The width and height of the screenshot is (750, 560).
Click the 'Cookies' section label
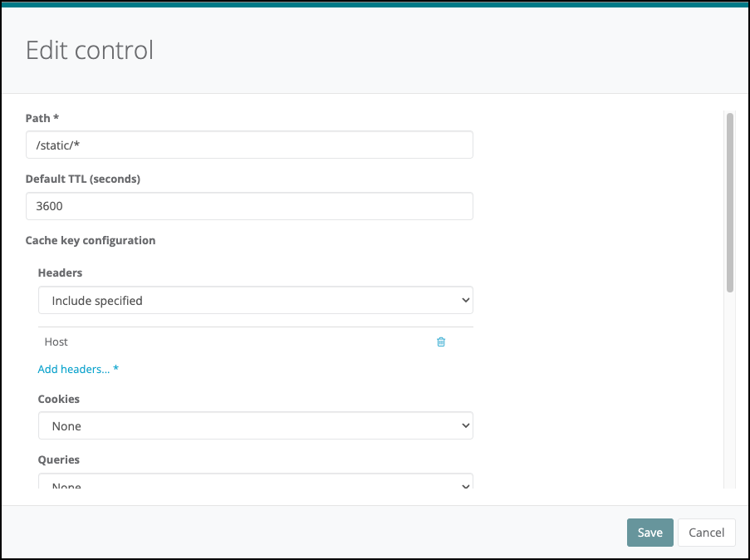(x=58, y=399)
